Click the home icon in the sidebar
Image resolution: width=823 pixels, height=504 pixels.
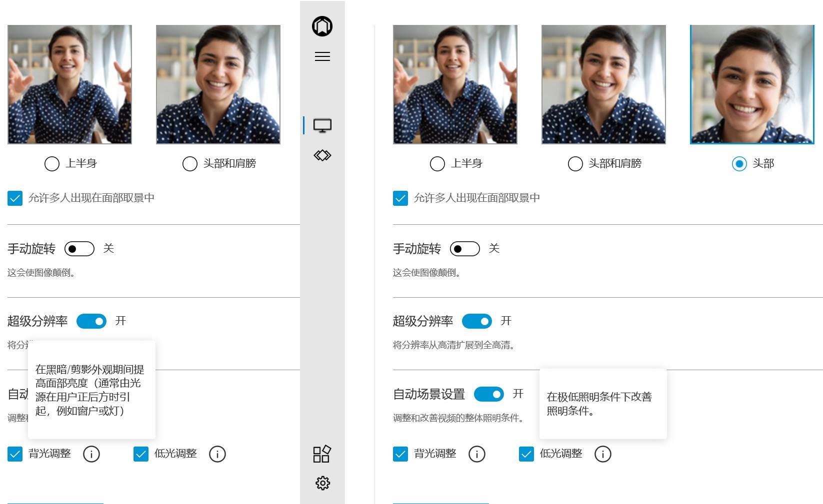(322, 26)
